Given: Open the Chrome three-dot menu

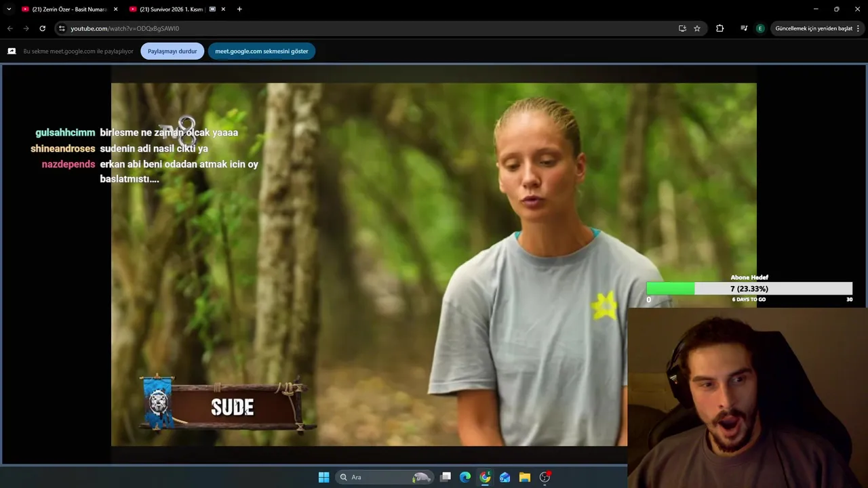Looking at the screenshot, I should [x=859, y=28].
